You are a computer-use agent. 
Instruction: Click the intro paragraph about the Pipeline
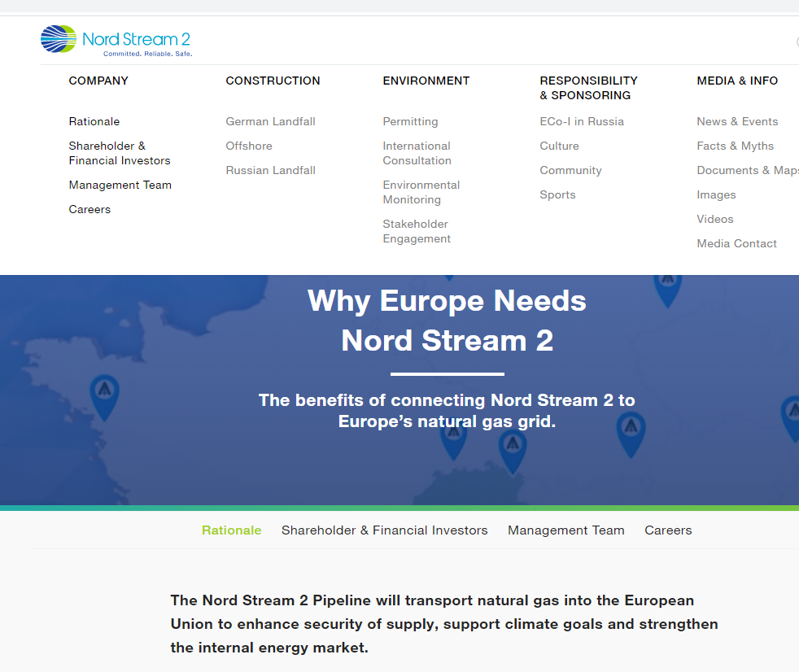(443, 624)
